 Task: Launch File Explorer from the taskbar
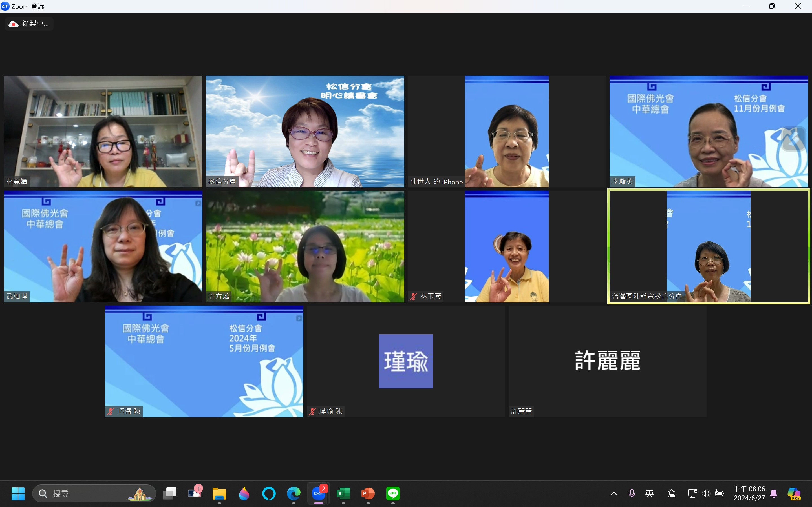point(219,493)
